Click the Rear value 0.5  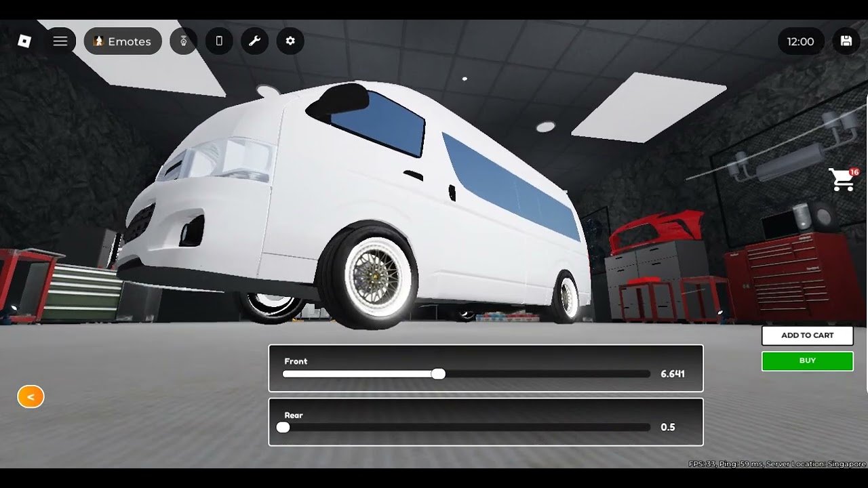(x=668, y=427)
